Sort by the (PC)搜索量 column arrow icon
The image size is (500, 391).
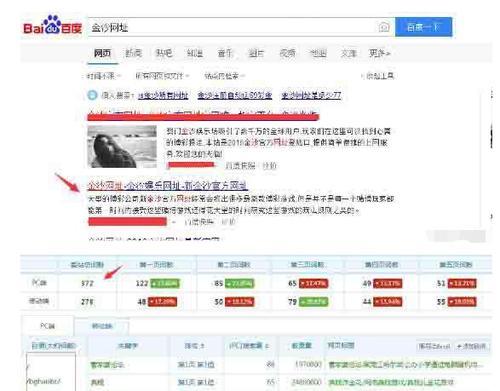click(x=267, y=346)
